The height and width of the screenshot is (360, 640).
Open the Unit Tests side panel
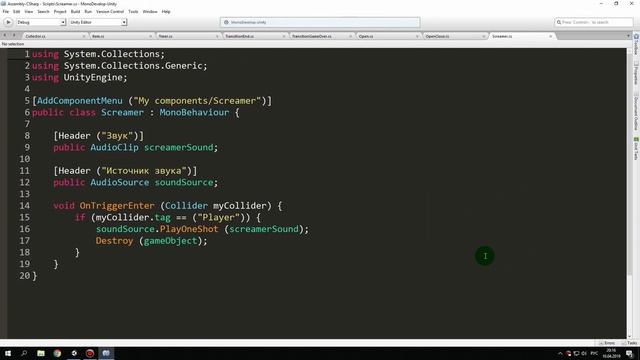(636, 149)
